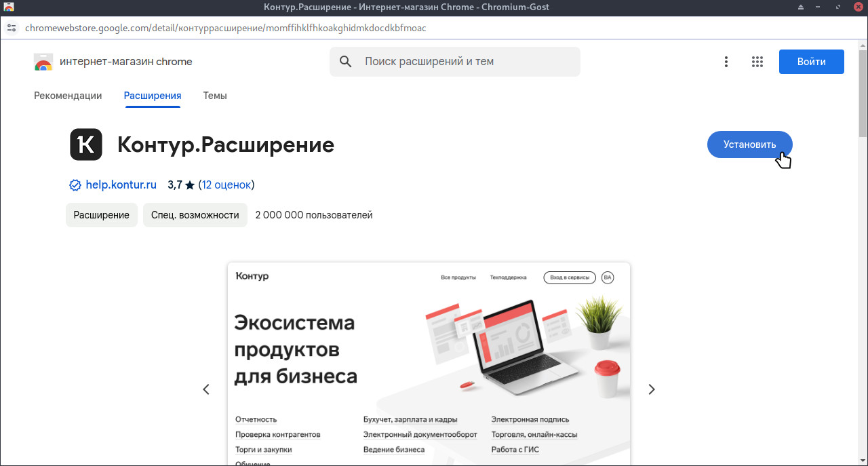Open the help.kontur.ru link
Viewport: 868px width, 466px height.
[121, 185]
